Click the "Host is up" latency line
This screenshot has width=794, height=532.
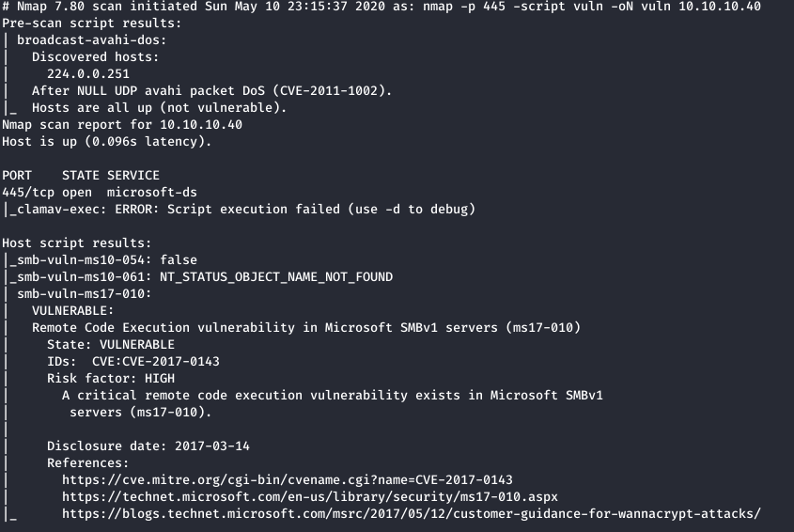[x=107, y=141]
